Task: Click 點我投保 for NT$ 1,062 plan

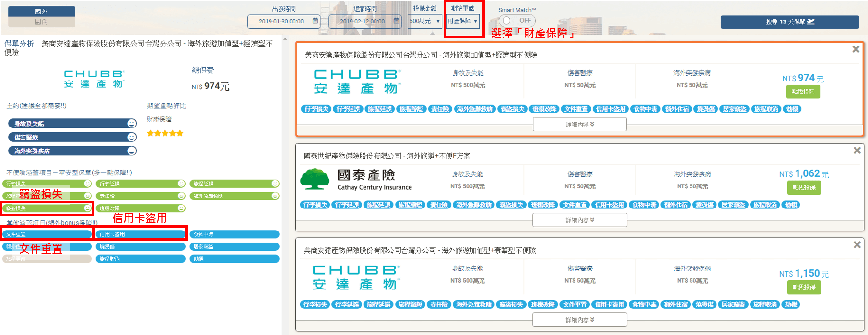Action: click(804, 187)
